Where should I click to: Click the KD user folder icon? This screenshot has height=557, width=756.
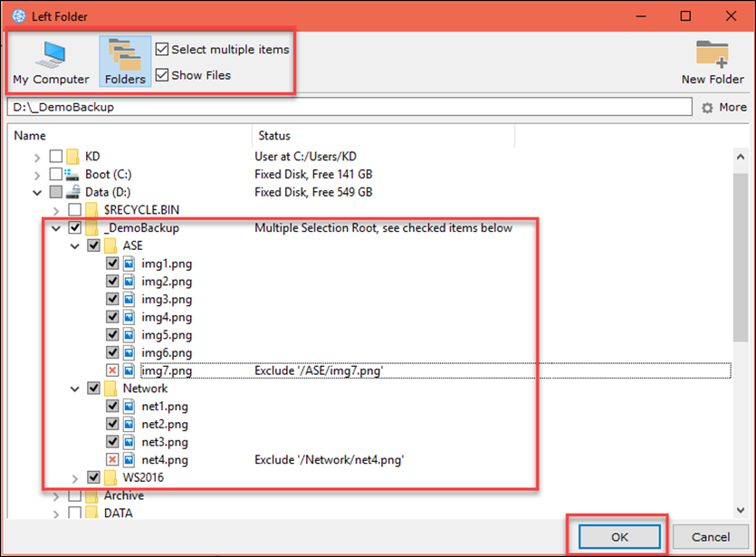click(72, 157)
